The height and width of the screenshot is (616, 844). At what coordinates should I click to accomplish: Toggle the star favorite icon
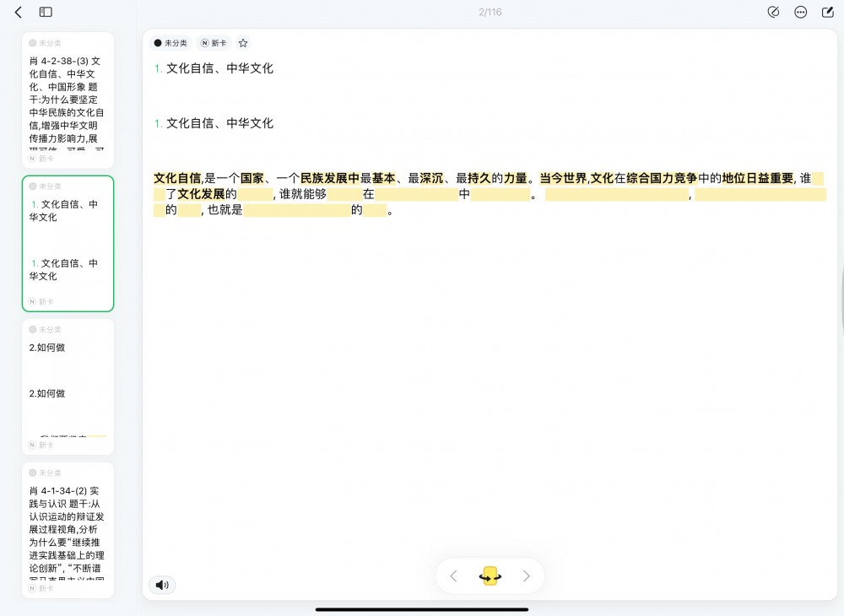click(243, 43)
